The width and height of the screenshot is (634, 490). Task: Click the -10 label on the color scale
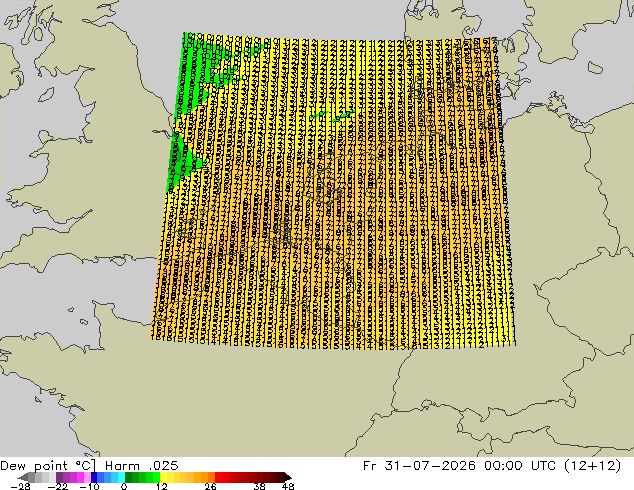[x=89, y=486]
